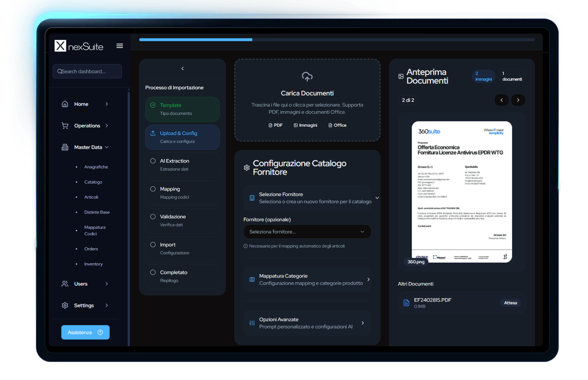Select the Mapping step circle

[153, 189]
